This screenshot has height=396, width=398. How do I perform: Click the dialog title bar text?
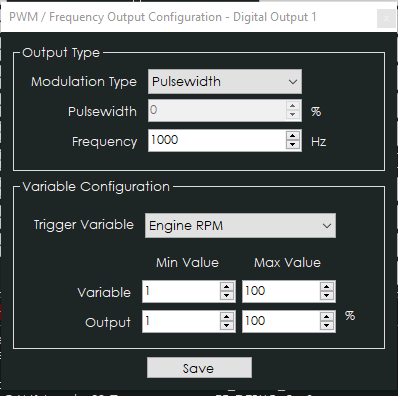point(163,17)
